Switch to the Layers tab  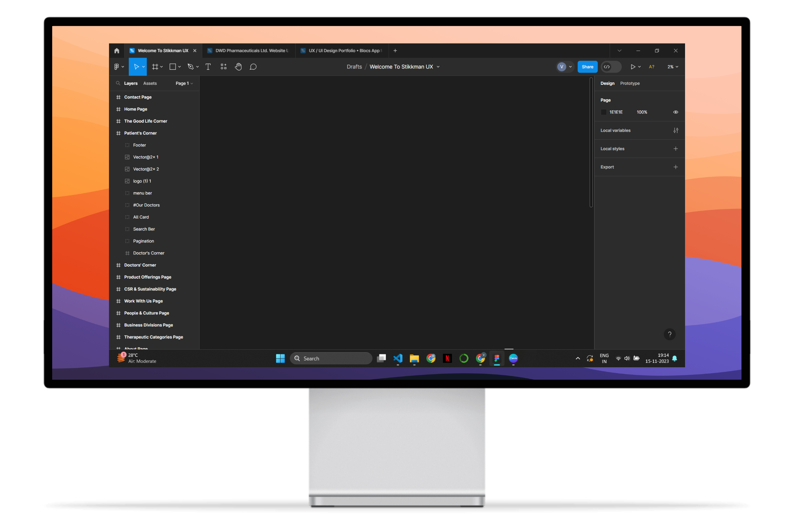coord(130,83)
